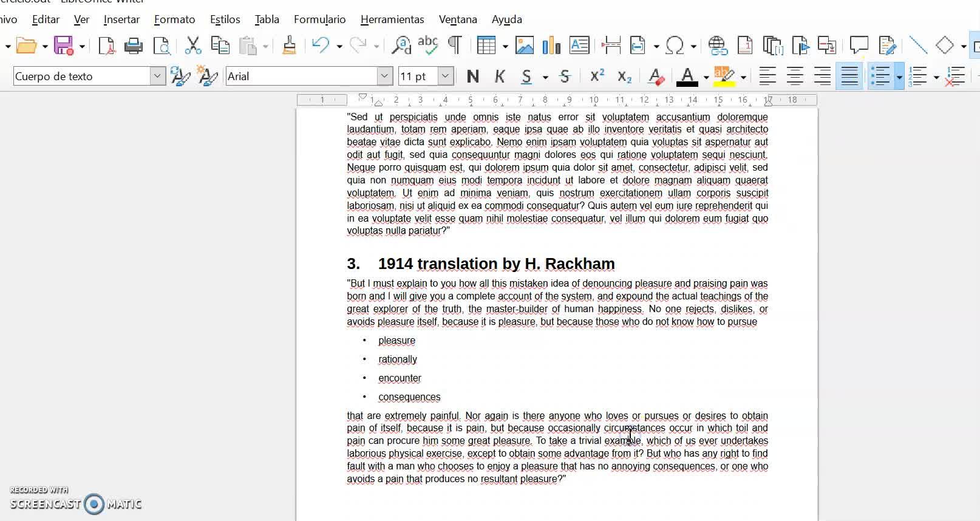This screenshot has width=980, height=521.
Task: Enable justified text alignment
Action: (849, 77)
